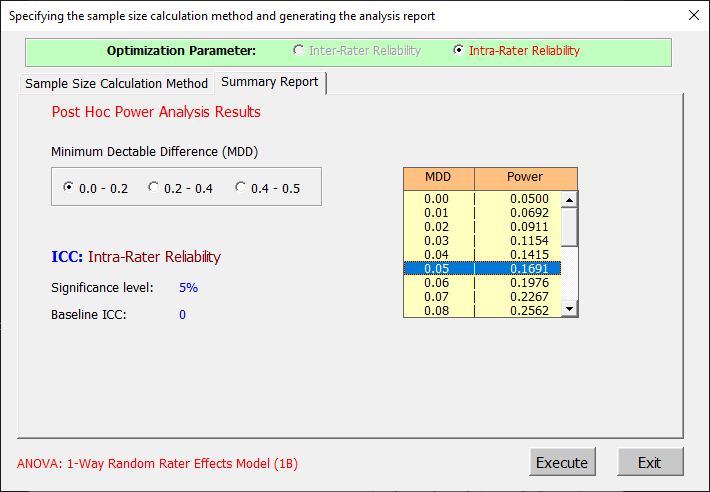Viewport: 710px width, 492px height.
Task: Select the row with MDD 0.03
Action: click(x=482, y=241)
